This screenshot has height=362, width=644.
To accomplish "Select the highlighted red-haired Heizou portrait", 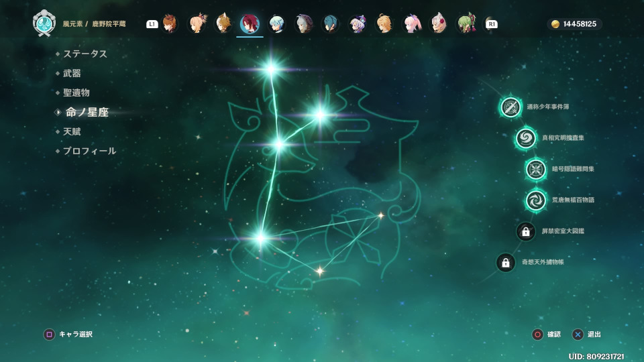I will [x=250, y=24].
